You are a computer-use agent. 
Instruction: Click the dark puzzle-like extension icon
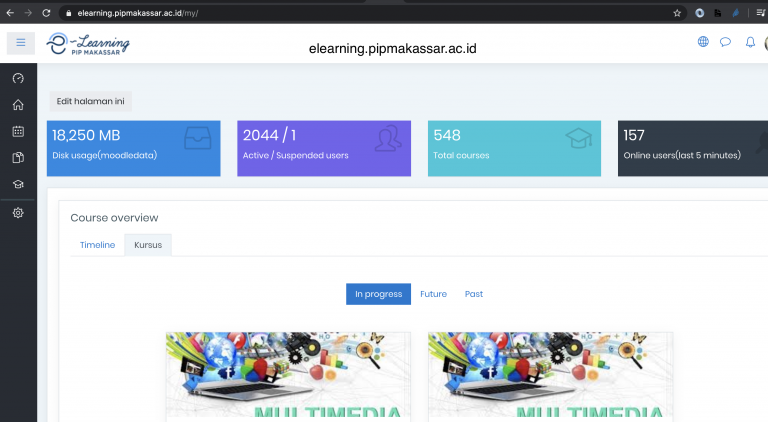(718, 13)
